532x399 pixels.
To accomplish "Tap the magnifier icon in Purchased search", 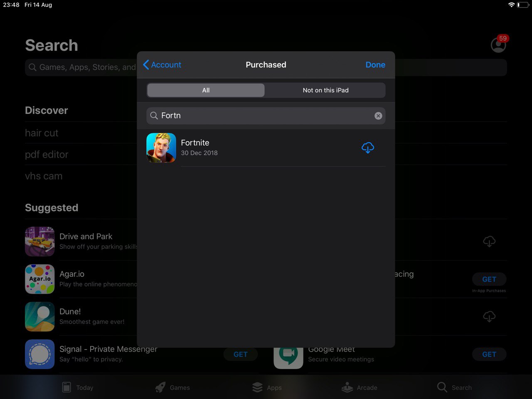I will 154,116.
